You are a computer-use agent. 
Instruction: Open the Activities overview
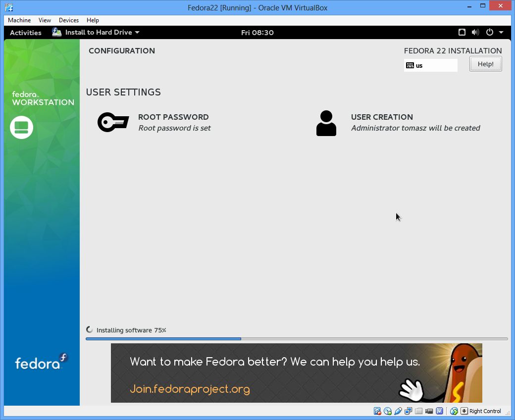pos(26,33)
